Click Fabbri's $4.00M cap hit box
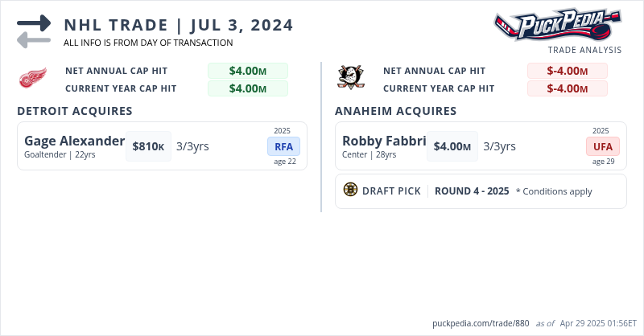 tap(452, 146)
